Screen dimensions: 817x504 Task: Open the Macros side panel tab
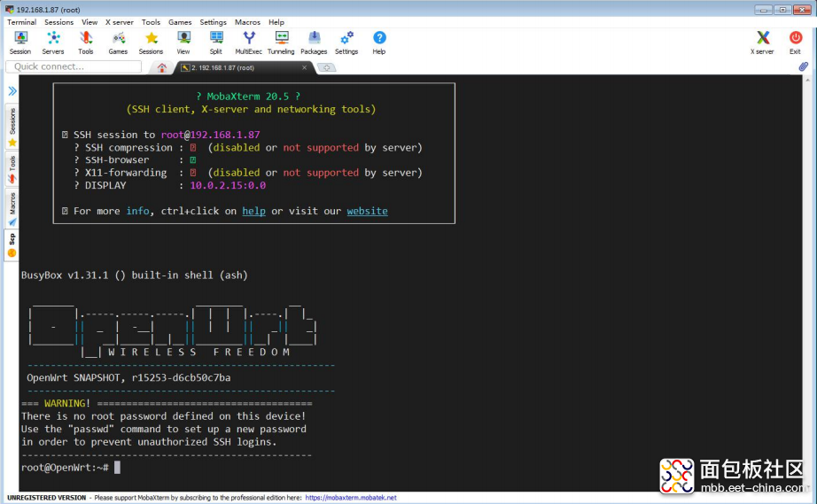(x=12, y=209)
